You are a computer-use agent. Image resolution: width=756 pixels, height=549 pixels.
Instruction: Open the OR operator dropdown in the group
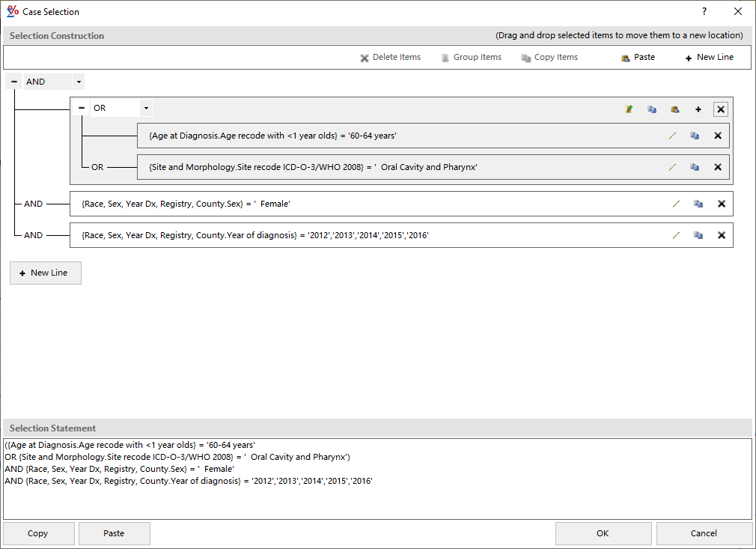coord(146,108)
